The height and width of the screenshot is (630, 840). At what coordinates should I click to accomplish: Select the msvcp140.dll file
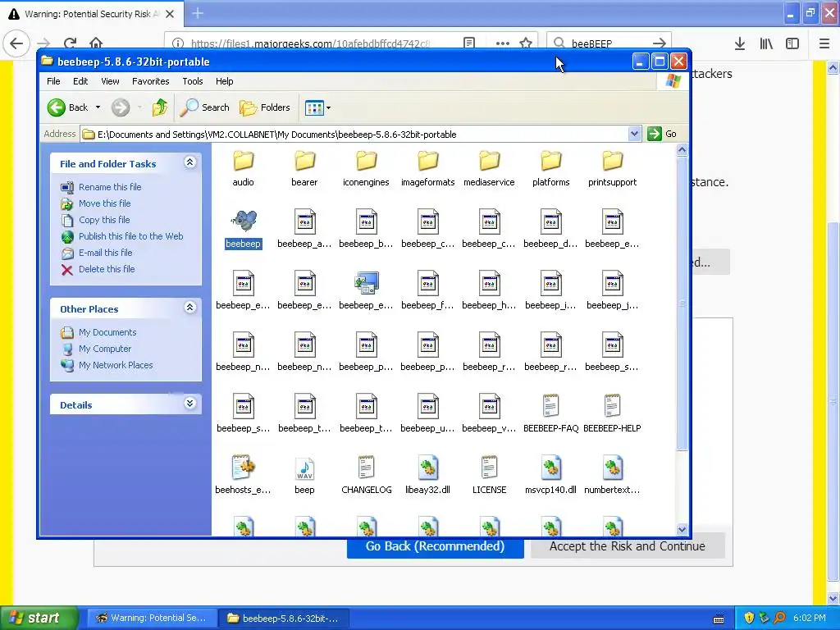(550, 468)
